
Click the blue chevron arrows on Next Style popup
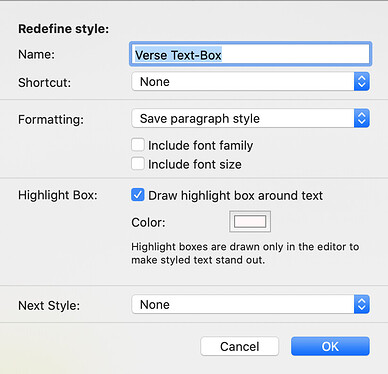coord(362,304)
